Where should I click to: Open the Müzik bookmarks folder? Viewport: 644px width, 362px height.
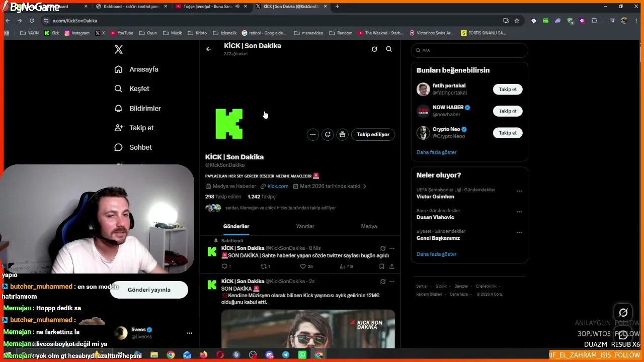point(173,33)
